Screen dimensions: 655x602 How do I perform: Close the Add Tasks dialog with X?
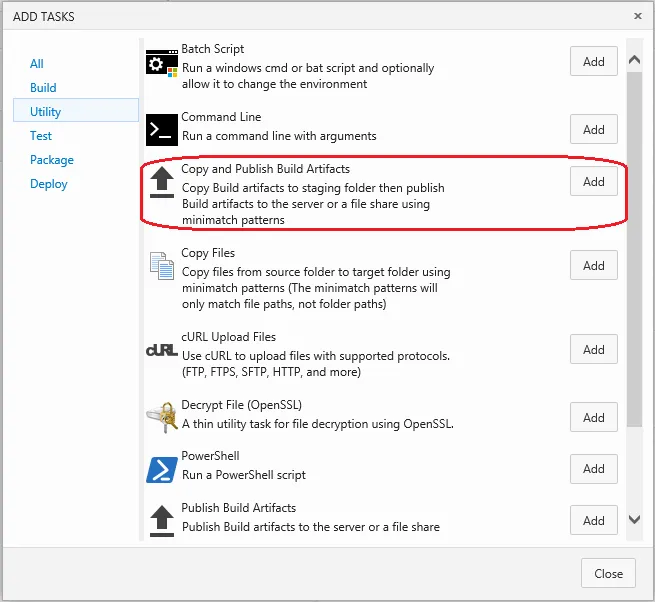click(638, 16)
